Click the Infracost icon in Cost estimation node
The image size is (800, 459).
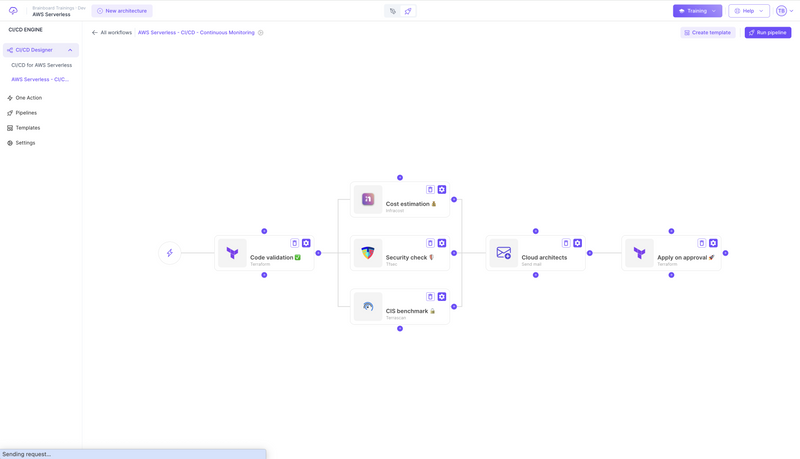[368, 199]
